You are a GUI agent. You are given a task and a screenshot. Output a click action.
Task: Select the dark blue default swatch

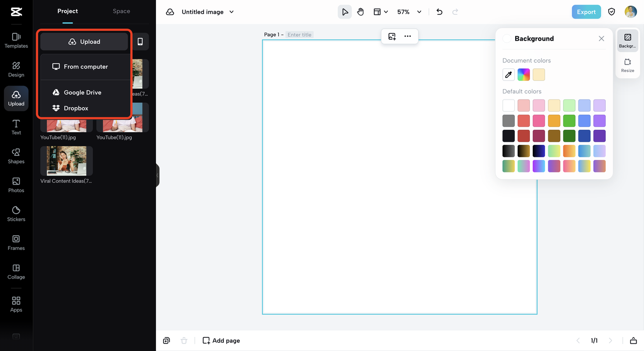[584, 136]
